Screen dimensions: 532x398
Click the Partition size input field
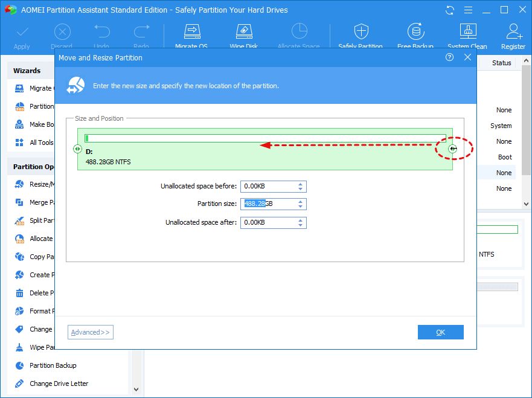[269, 204]
